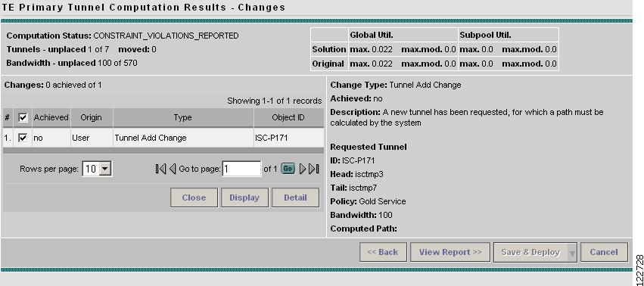Viewport: 644px width, 286px height.
Task: Click the Solution row label in utilization table
Action: pyautogui.click(x=329, y=49)
